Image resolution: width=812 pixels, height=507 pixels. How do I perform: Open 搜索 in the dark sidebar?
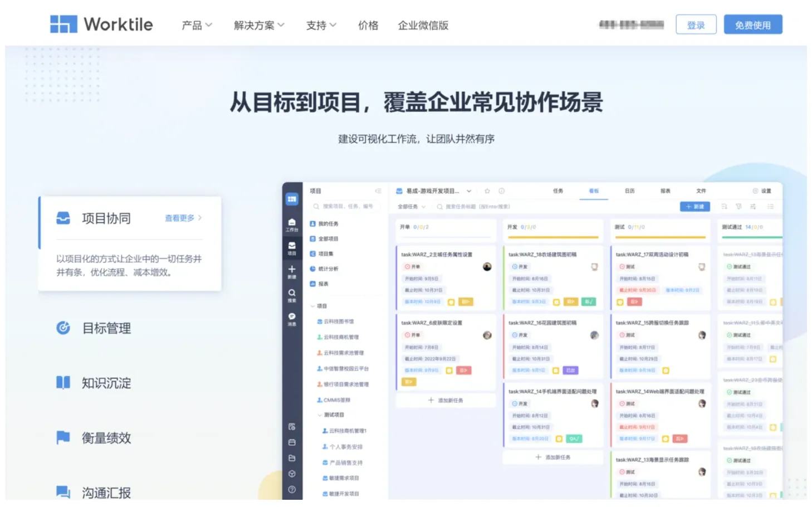(292, 295)
